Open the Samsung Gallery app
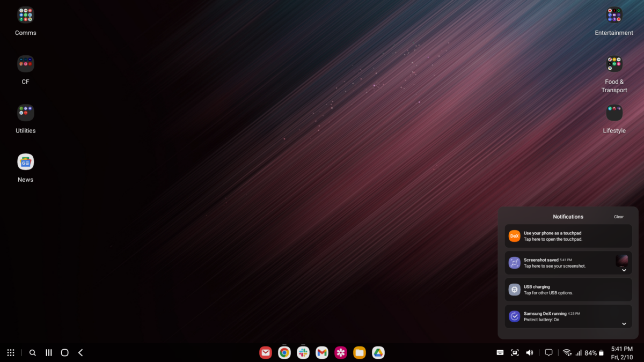The height and width of the screenshot is (362, 644). (341, 352)
